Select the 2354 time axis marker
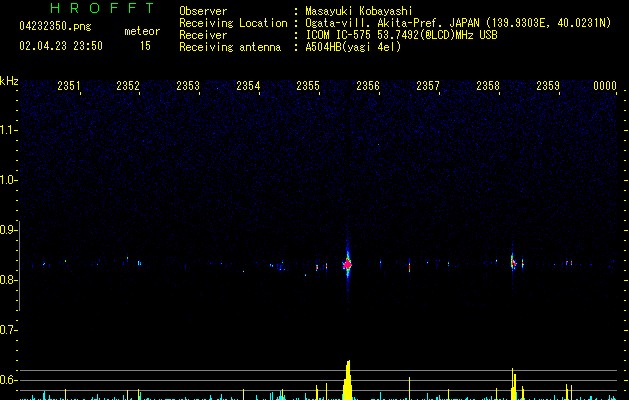This screenshot has width=629, height=400. [248, 85]
